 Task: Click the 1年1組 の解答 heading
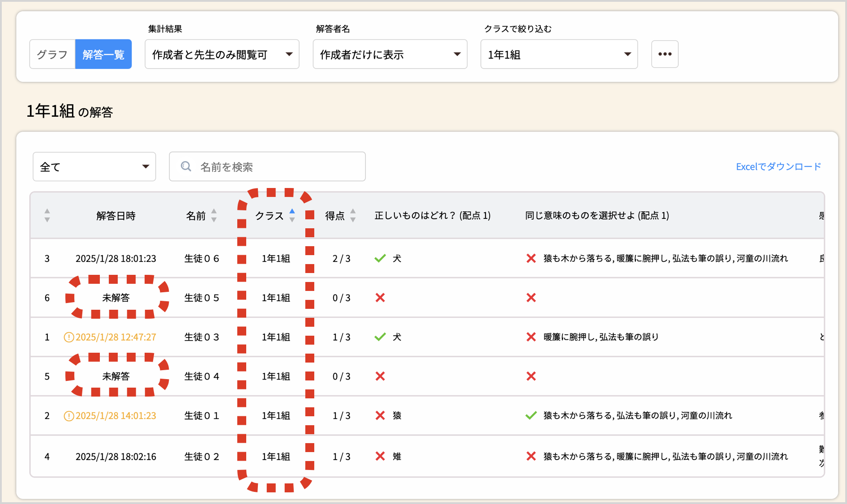tap(69, 111)
